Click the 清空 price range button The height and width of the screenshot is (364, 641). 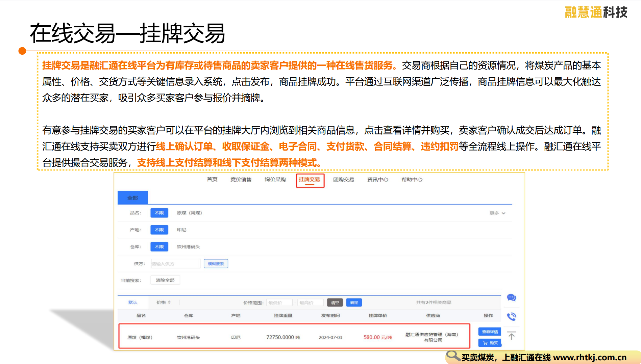pos(335,303)
